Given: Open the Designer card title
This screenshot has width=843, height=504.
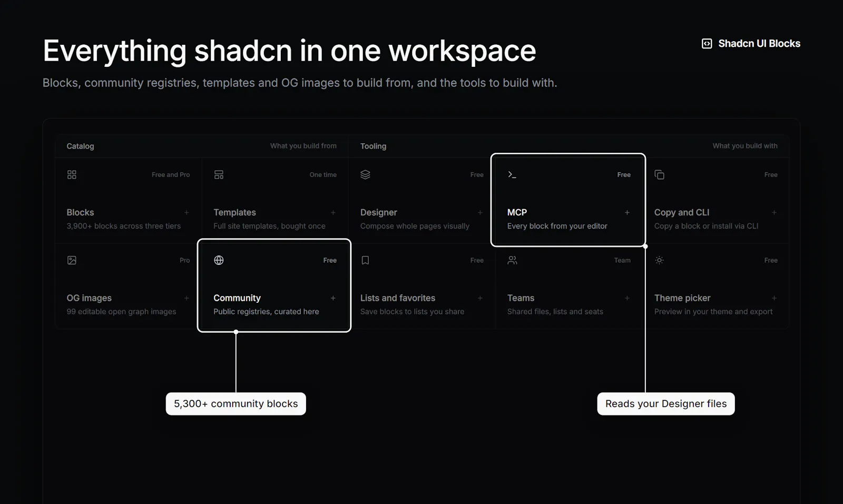Looking at the screenshot, I should [x=379, y=212].
